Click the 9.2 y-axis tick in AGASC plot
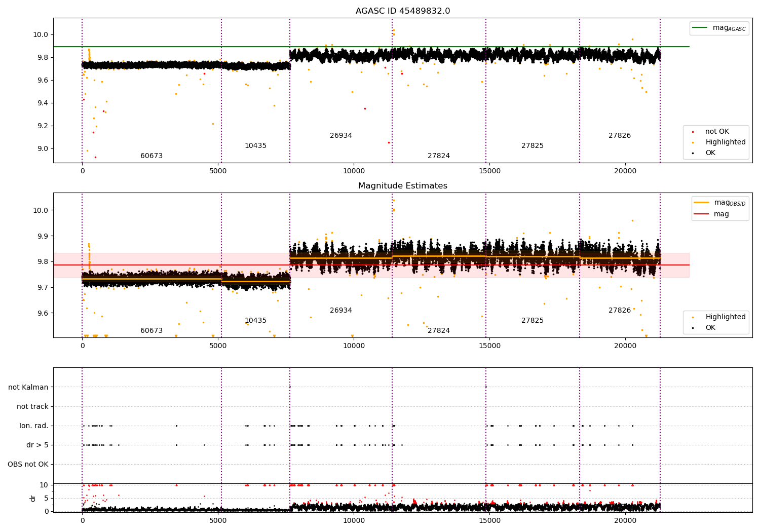Screen dimensions: 760x532 [x=43, y=126]
